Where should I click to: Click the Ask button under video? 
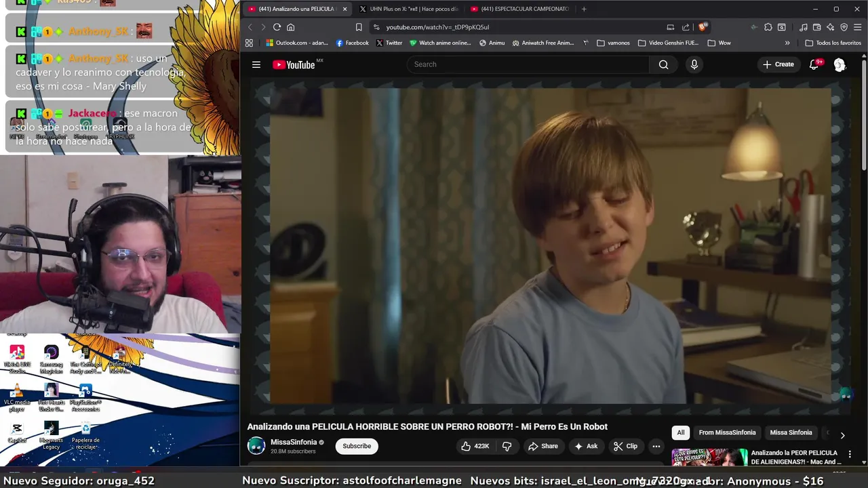(x=586, y=446)
